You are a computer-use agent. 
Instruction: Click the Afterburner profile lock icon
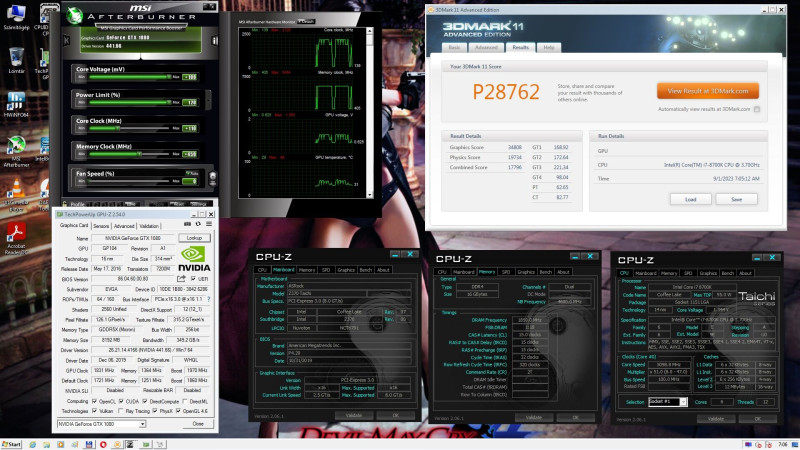[x=65, y=204]
